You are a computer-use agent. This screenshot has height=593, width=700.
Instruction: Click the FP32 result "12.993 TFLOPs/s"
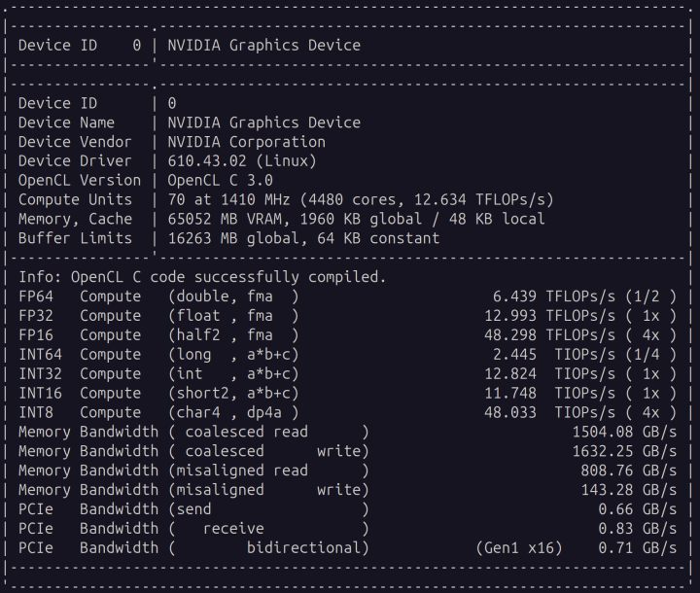pyautogui.click(x=549, y=316)
